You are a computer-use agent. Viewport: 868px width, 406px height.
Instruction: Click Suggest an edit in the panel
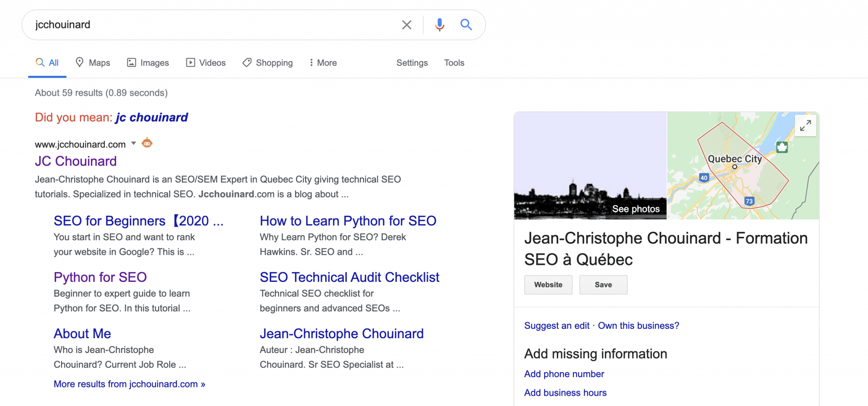[556, 325]
